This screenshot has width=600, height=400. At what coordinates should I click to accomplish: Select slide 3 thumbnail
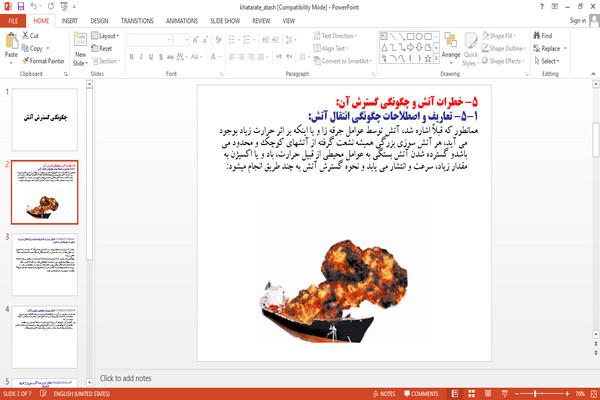click(x=45, y=264)
